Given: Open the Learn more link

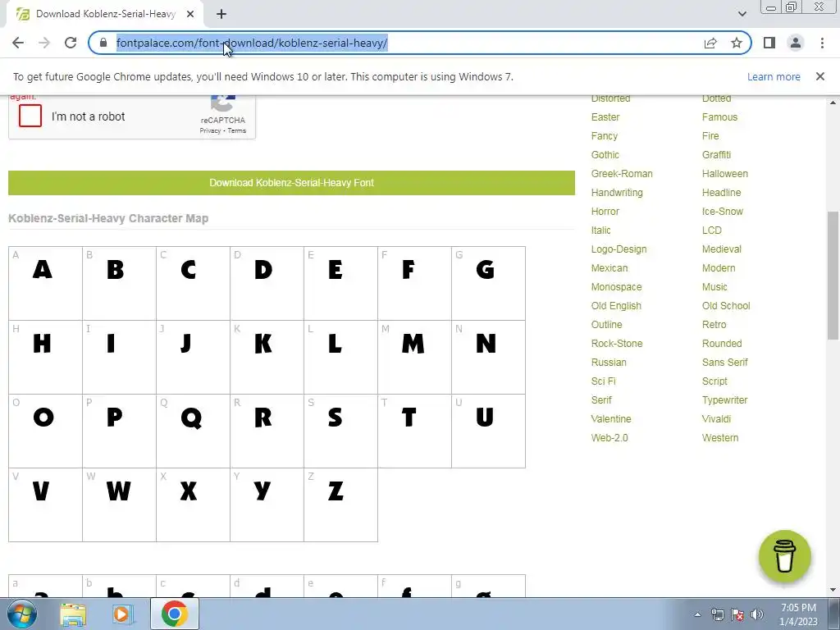Looking at the screenshot, I should 774,76.
